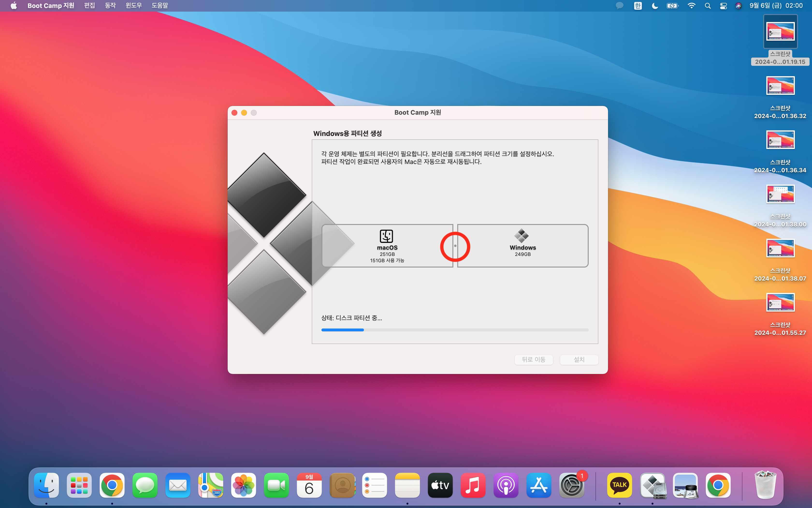The height and width of the screenshot is (508, 812).
Task: Minimize the Boot Camp 지원 window
Action: (244, 113)
